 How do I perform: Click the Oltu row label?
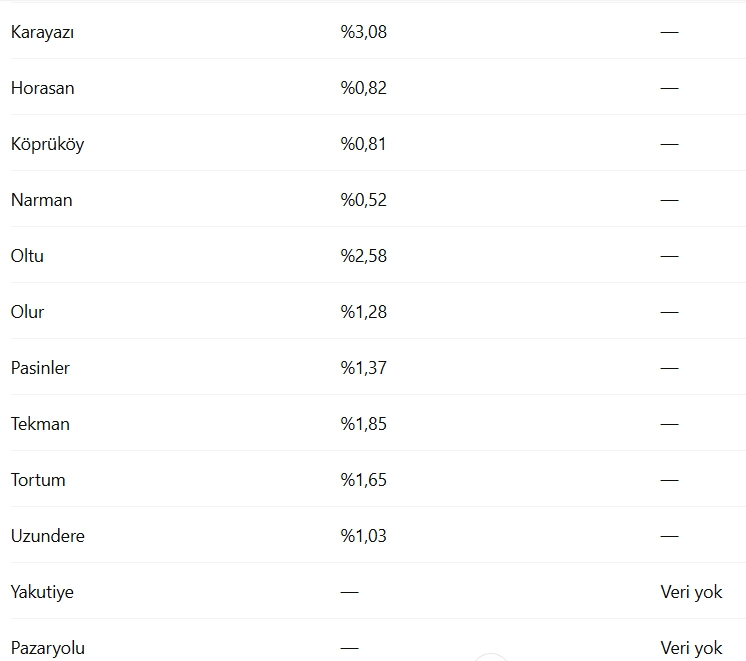[x=27, y=256]
